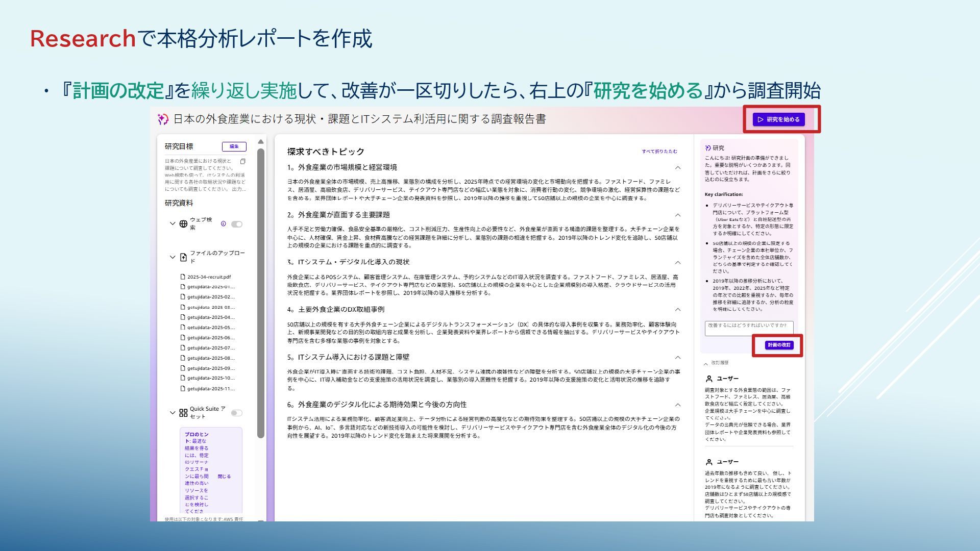Click the Quick Suite アセット grid icon

pyautogui.click(x=184, y=413)
